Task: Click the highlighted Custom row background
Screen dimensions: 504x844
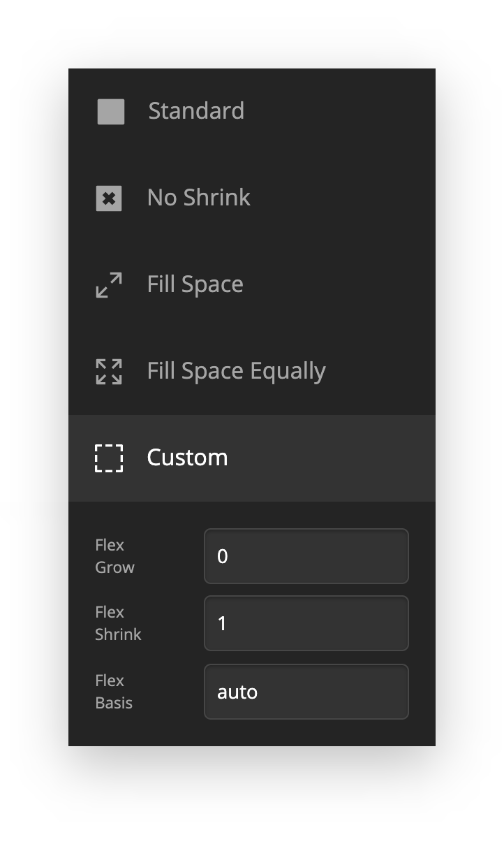Action: pyautogui.click(x=335, y=458)
